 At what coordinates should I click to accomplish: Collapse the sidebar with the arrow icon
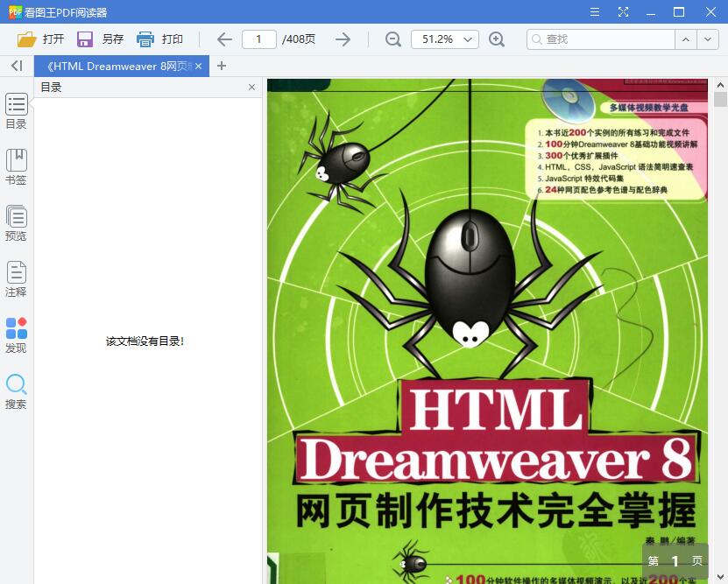[x=18, y=66]
